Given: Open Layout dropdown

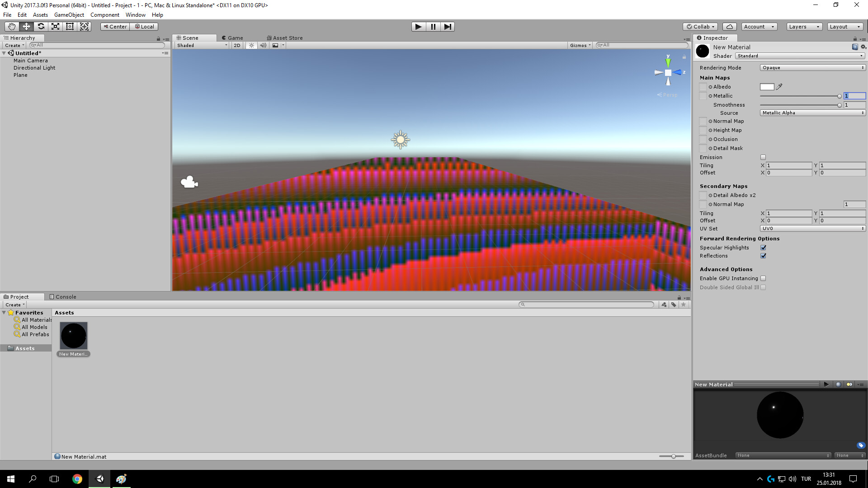Looking at the screenshot, I should click(845, 27).
